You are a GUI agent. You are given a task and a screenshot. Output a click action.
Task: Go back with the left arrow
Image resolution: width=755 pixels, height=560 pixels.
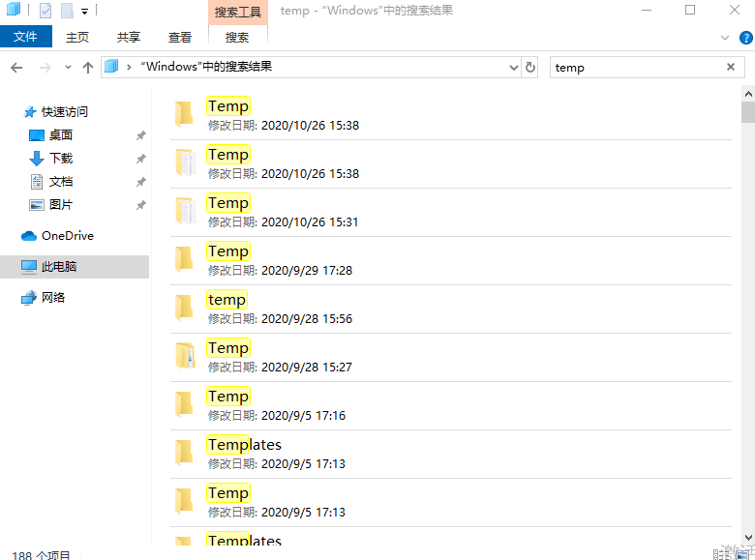(16, 68)
